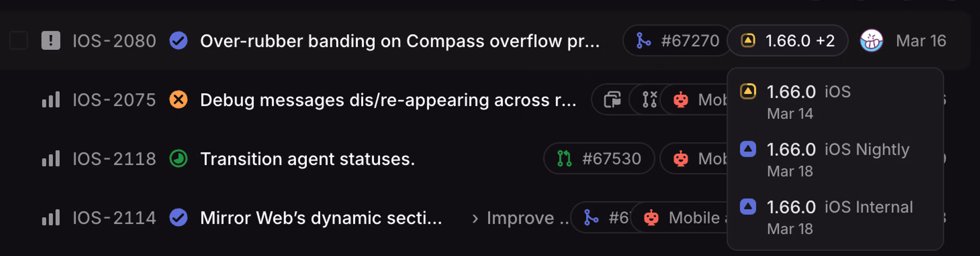The width and height of the screenshot is (980, 256).
Task: Click the assignee avatar on IOS-2080
Action: 871,41
